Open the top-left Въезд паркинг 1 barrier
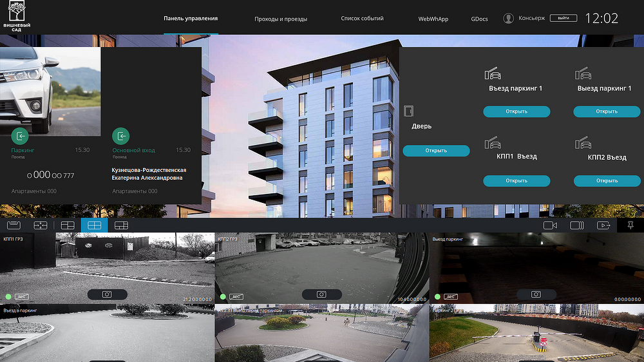The width and height of the screenshot is (644, 362). pyautogui.click(x=516, y=111)
